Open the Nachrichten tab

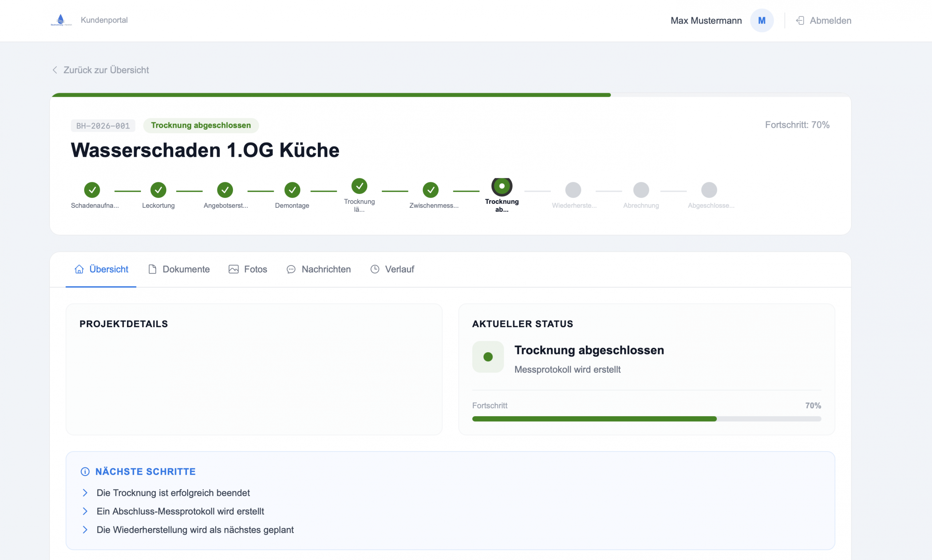(318, 269)
